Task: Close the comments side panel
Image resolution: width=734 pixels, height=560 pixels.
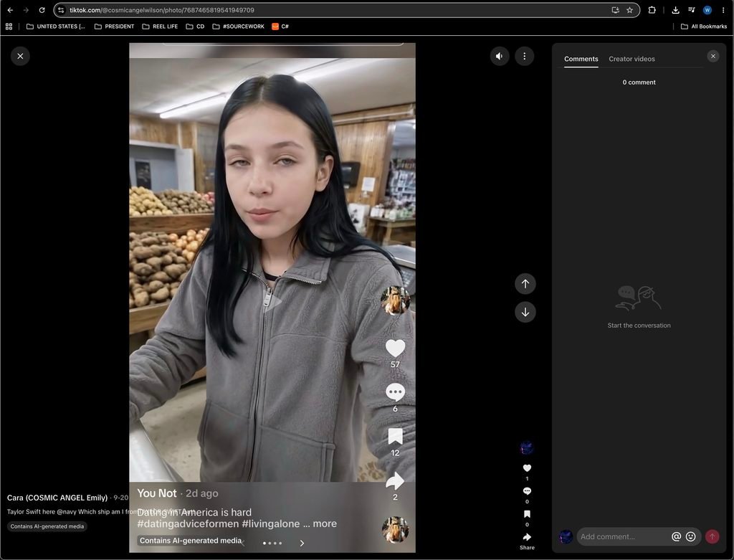Action: (713, 56)
